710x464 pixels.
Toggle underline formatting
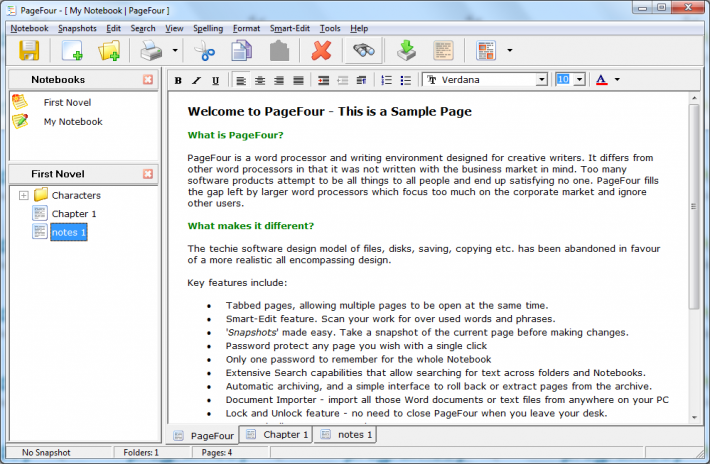point(216,80)
